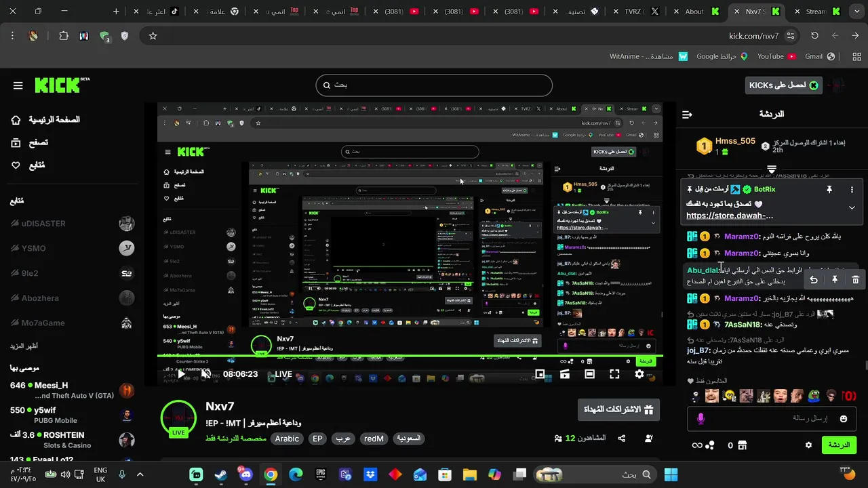Viewport: 868px width, 488px height.
Task: Open the channel points infinity icon
Action: point(697,445)
